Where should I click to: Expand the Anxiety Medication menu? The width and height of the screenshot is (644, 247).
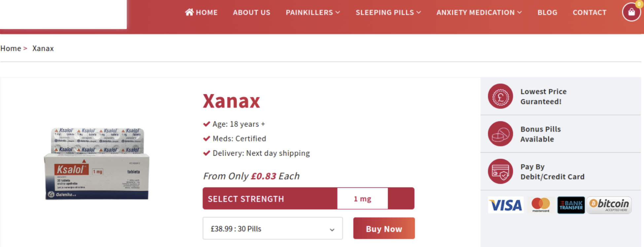[479, 13]
